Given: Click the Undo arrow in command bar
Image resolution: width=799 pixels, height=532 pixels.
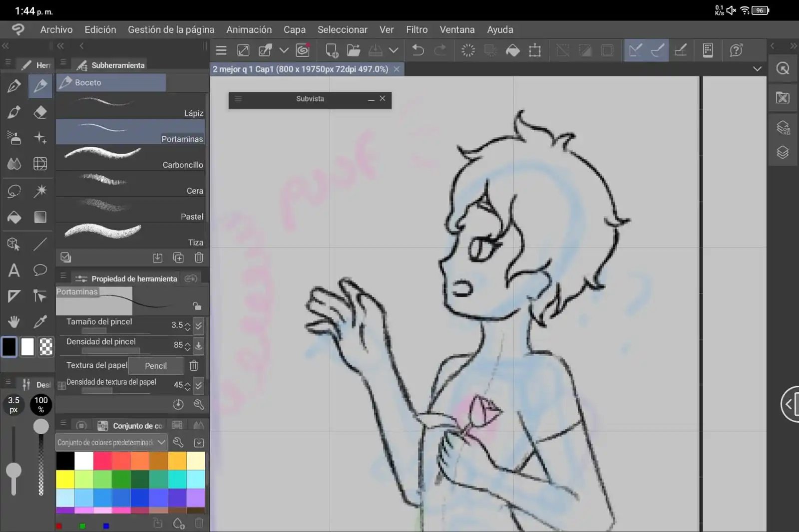Looking at the screenshot, I should tap(418, 50).
